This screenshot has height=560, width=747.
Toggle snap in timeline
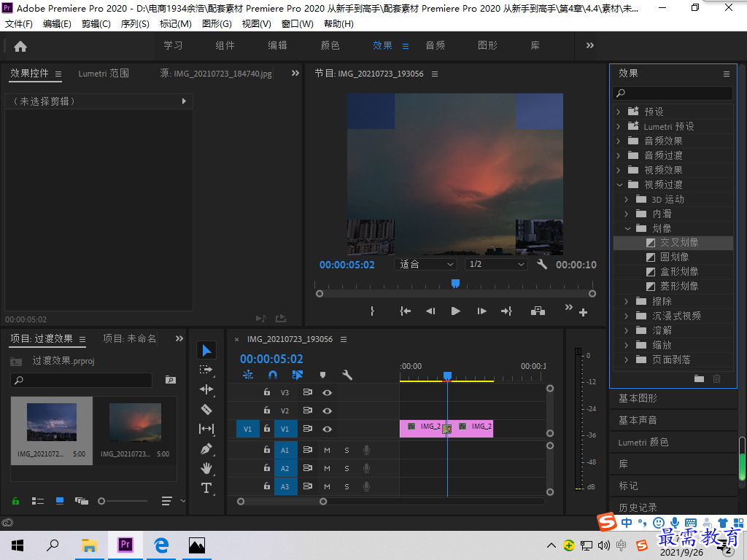(x=273, y=376)
